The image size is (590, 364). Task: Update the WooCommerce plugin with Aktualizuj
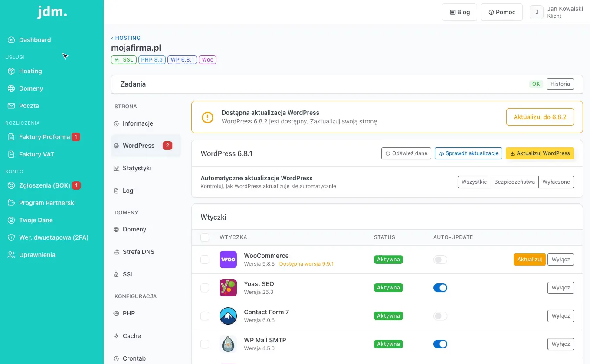pos(530,260)
